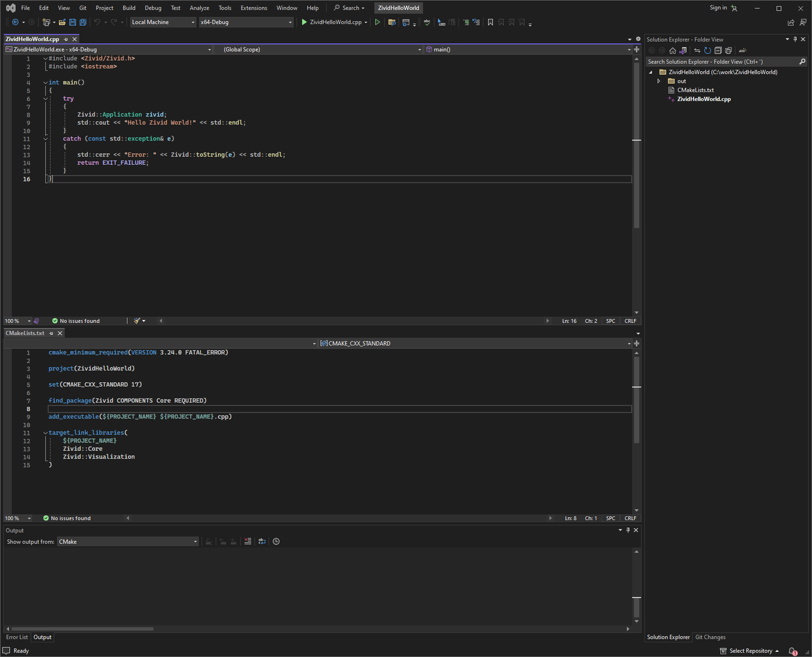
Task: Toggle word wrap in the Output window
Action: coord(262,541)
